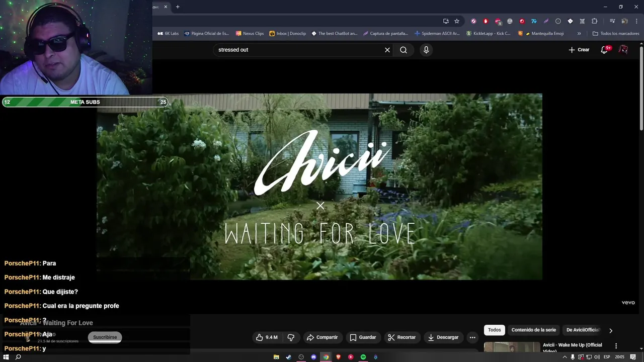Open the Crear upload menu
Viewport: 644px width, 362px height.
pyautogui.click(x=579, y=50)
